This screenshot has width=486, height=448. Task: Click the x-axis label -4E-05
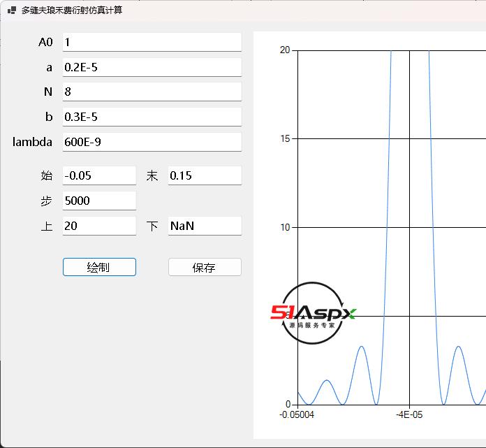409,415
